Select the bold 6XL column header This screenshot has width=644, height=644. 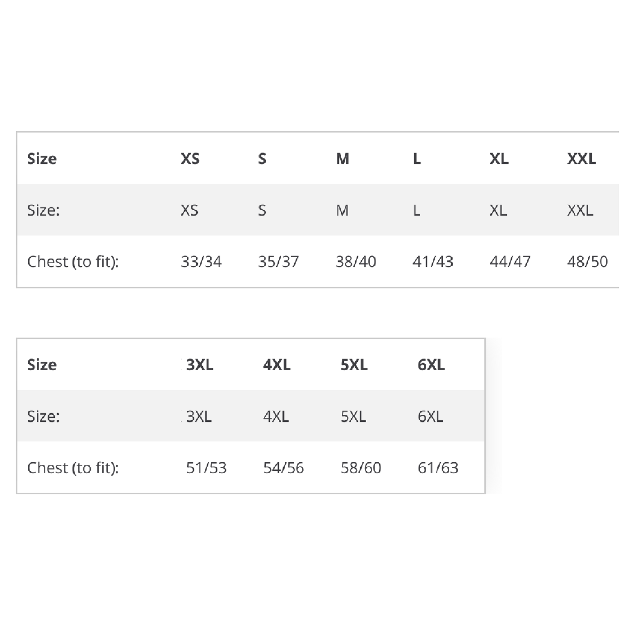click(431, 365)
